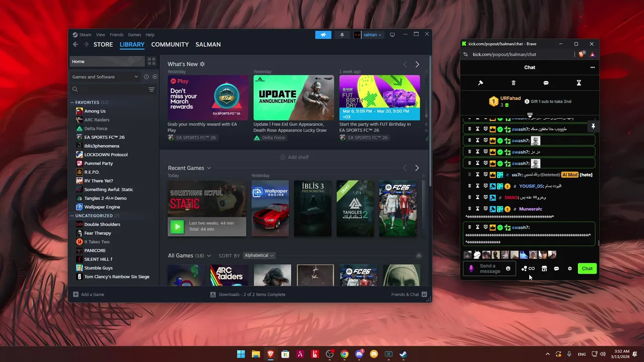Change Alphabetical sort by dropdown
The height and width of the screenshot is (362, 644).
click(259, 255)
